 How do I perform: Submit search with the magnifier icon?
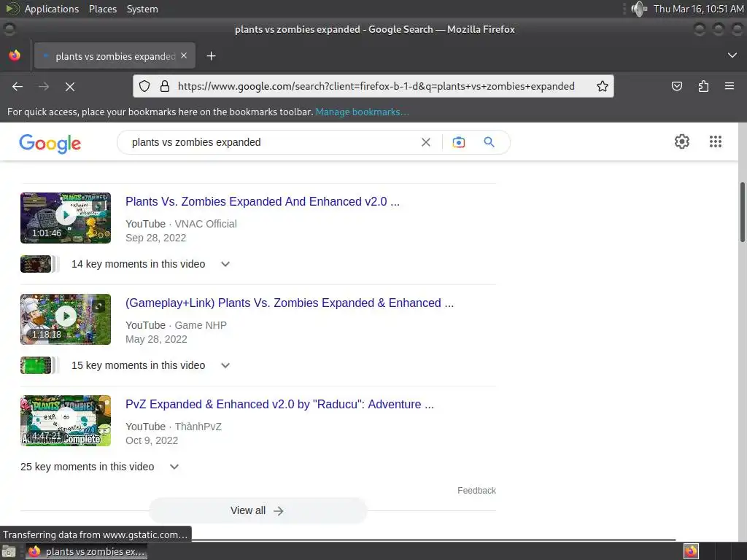point(489,142)
